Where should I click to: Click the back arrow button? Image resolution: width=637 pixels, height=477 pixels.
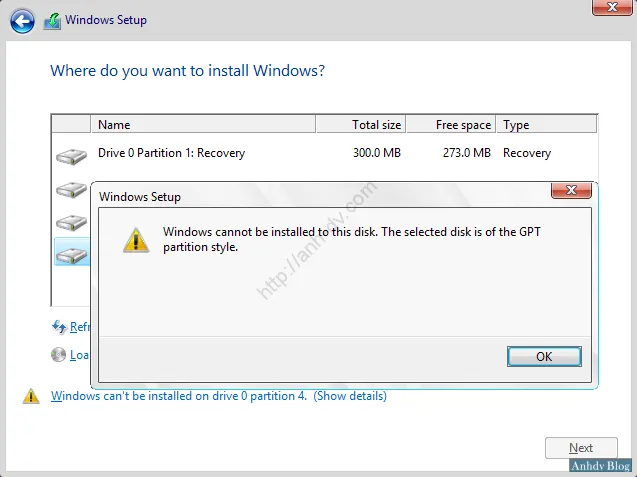click(22, 20)
